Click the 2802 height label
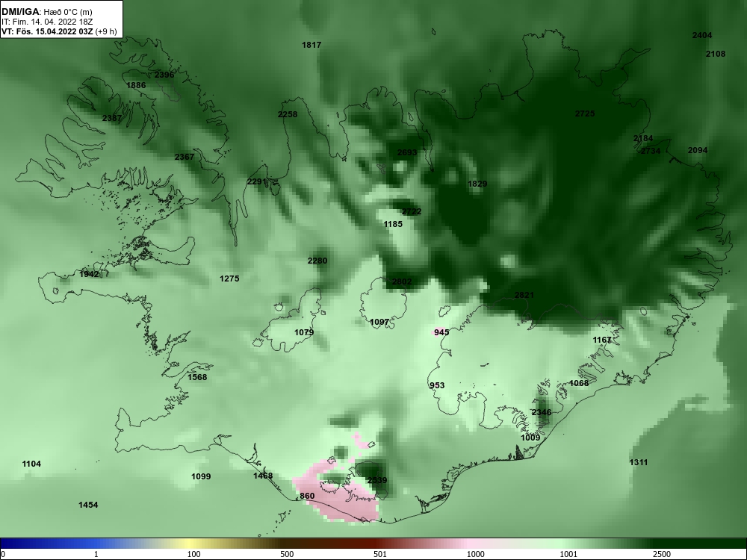 click(x=402, y=281)
